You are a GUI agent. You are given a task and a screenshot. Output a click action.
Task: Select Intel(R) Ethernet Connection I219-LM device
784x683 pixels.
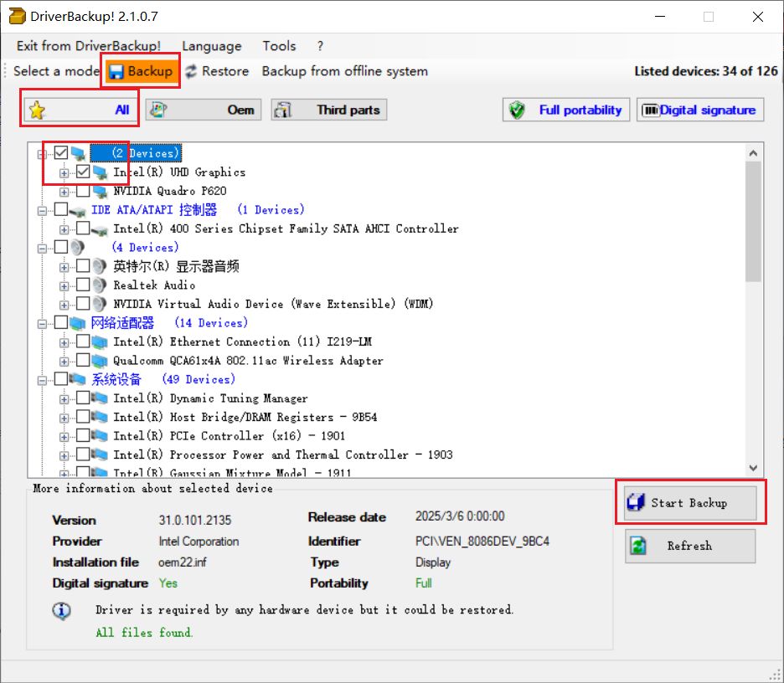[x=242, y=341]
